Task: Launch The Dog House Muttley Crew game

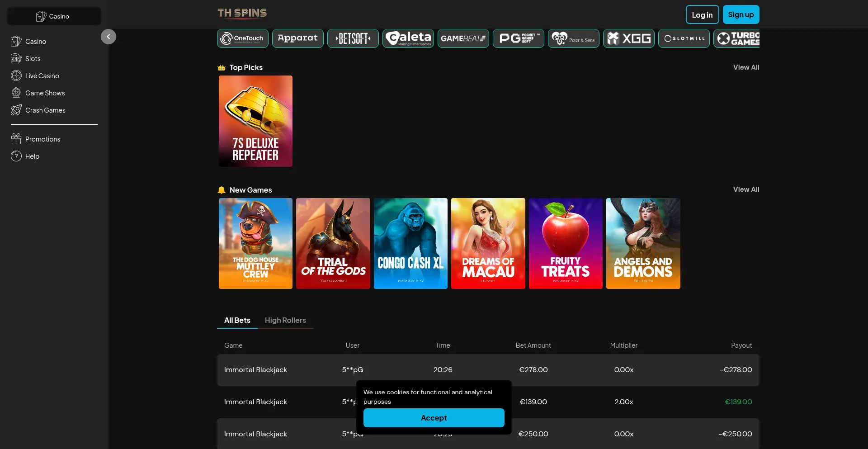Action: point(255,243)
